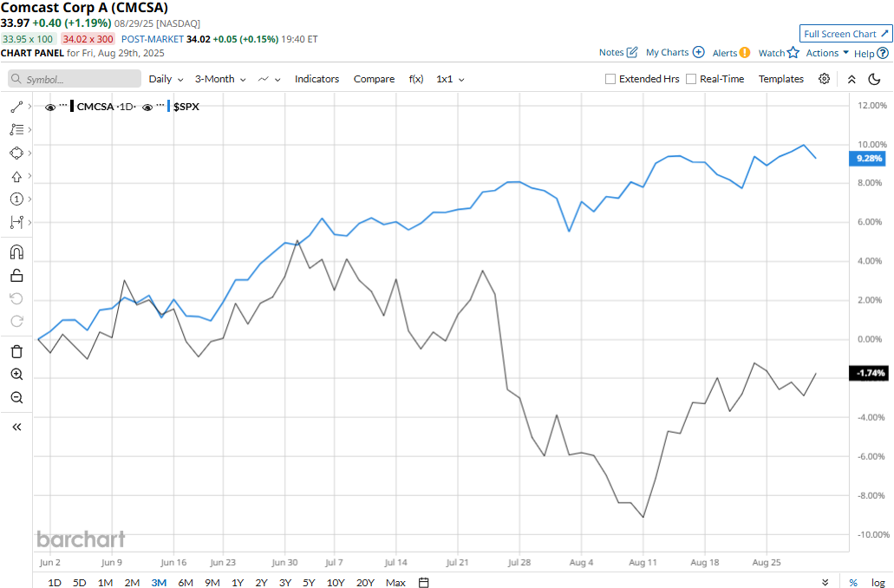This screenshot has width=894, height=588.
Task: Open the Fibonacci/list annotation tool
Action: pos(16,130)
